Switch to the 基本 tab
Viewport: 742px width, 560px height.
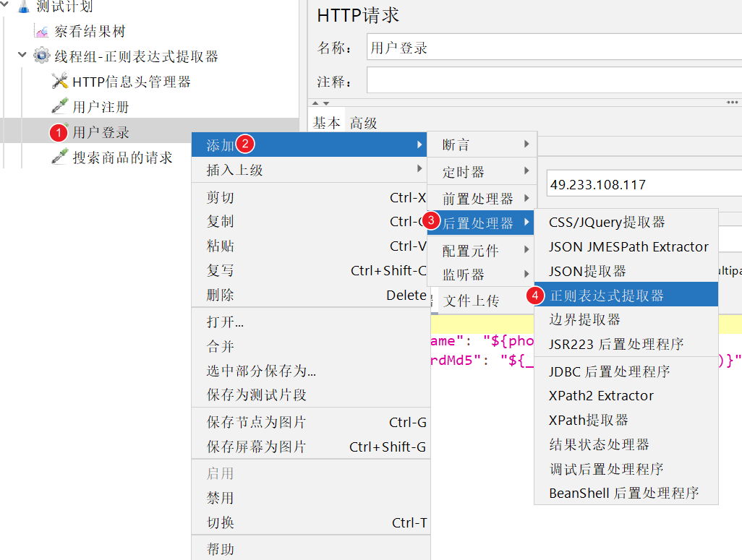pos(326,123)
